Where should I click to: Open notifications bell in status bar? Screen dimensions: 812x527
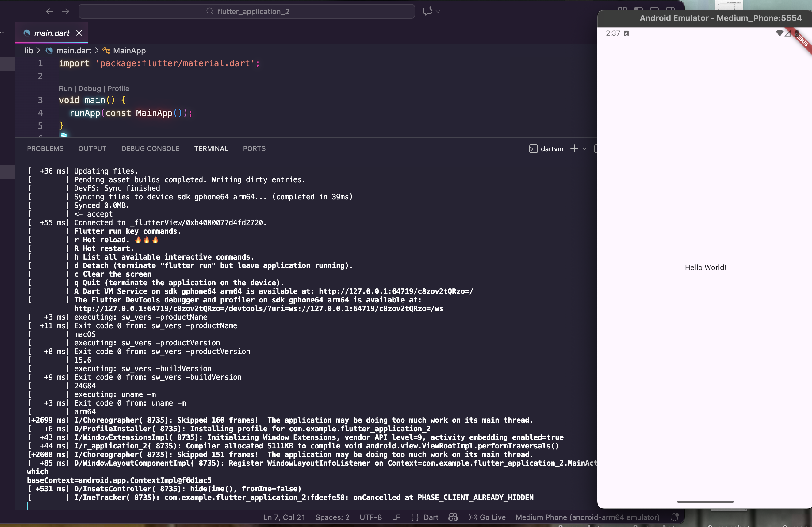(x=675, y=517)
